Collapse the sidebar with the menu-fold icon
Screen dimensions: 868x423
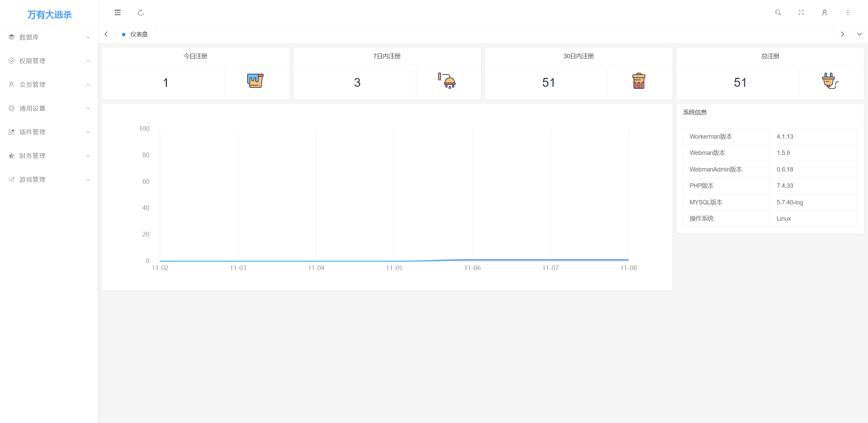117,13
